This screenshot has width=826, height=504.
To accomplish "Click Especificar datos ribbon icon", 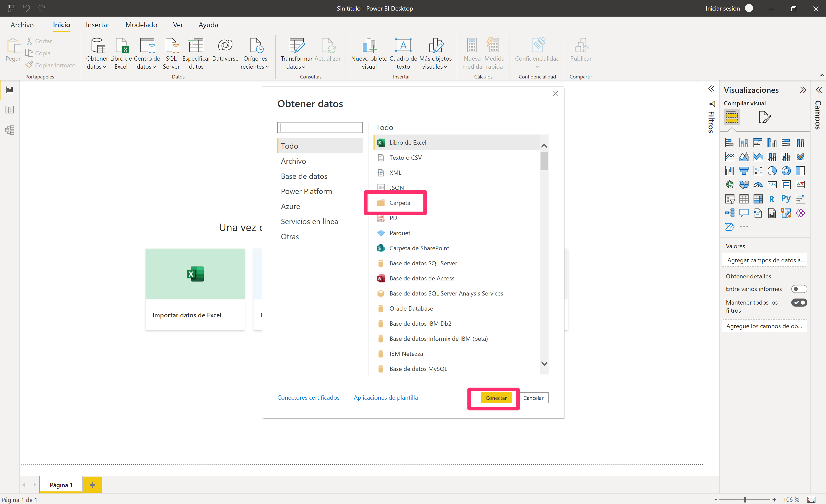I will (196, 54).
